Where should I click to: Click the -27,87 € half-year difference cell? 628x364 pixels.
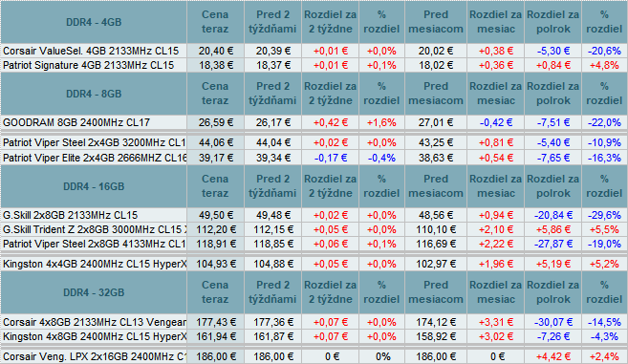(x=552, y=244)
